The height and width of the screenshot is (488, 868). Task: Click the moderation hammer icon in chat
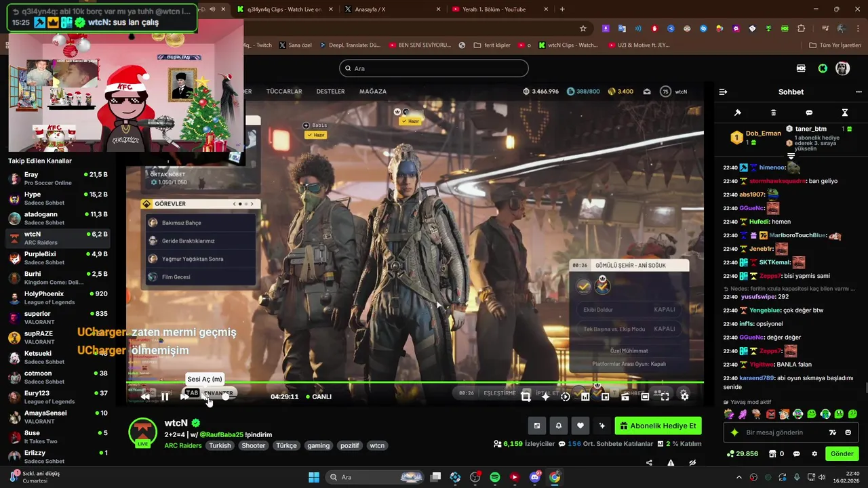point(738,113)
